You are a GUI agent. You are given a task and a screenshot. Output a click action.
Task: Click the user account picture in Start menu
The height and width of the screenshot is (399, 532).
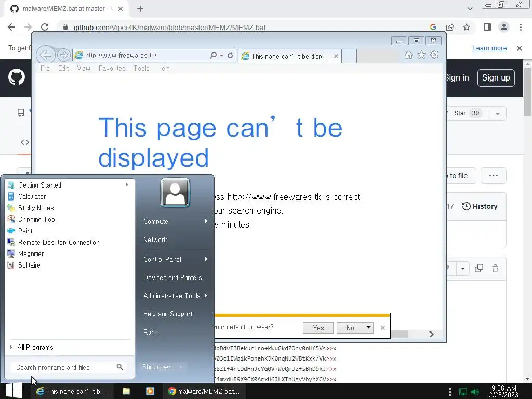[x=175, y=192]
